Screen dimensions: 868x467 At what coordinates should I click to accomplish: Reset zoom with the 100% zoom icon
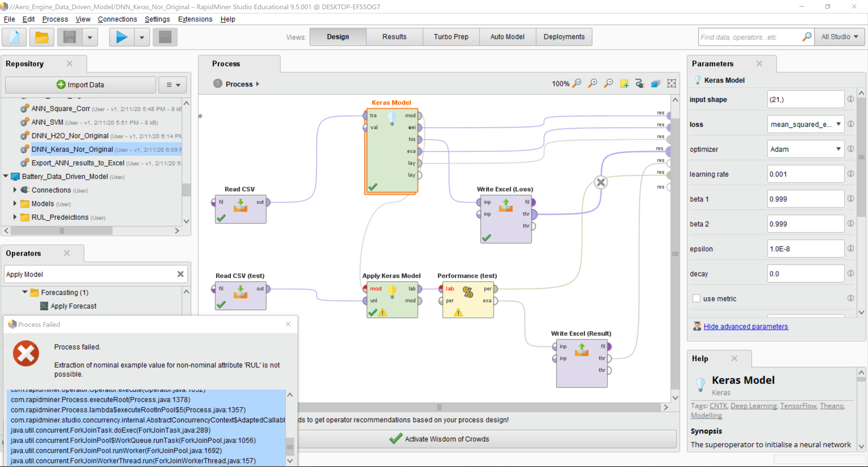[x=577, y=83]
